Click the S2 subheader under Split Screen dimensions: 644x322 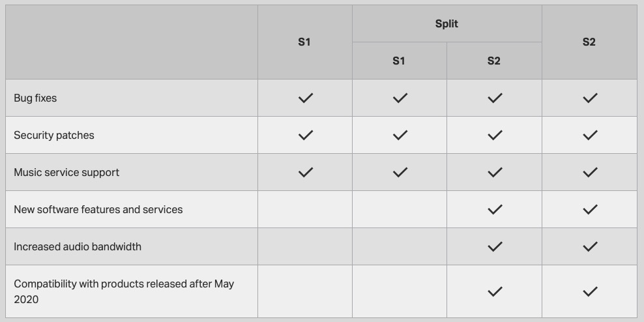coord(494,61)
